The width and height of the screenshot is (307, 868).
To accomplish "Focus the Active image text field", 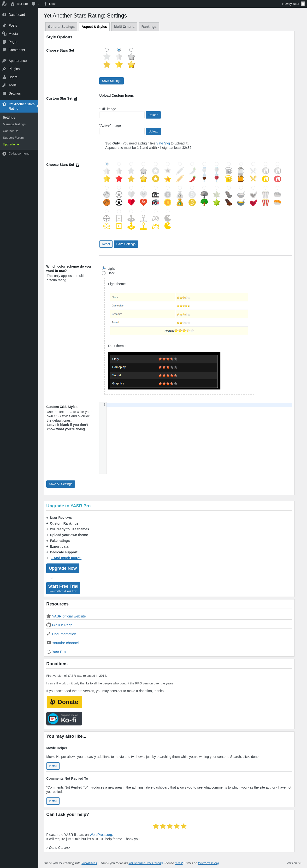I will (122, 132).
